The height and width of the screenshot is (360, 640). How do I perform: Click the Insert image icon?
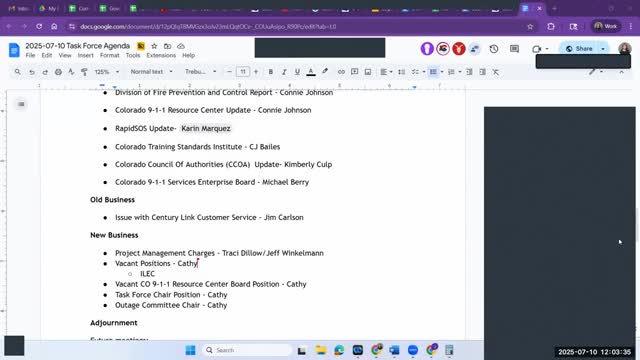(x=368, y=72)
